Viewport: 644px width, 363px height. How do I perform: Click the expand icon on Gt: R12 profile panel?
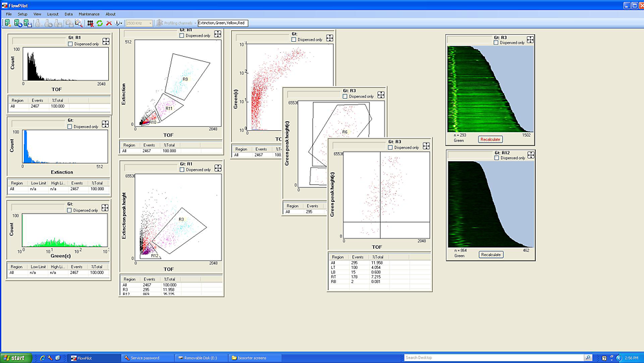(x=530, y=156)
